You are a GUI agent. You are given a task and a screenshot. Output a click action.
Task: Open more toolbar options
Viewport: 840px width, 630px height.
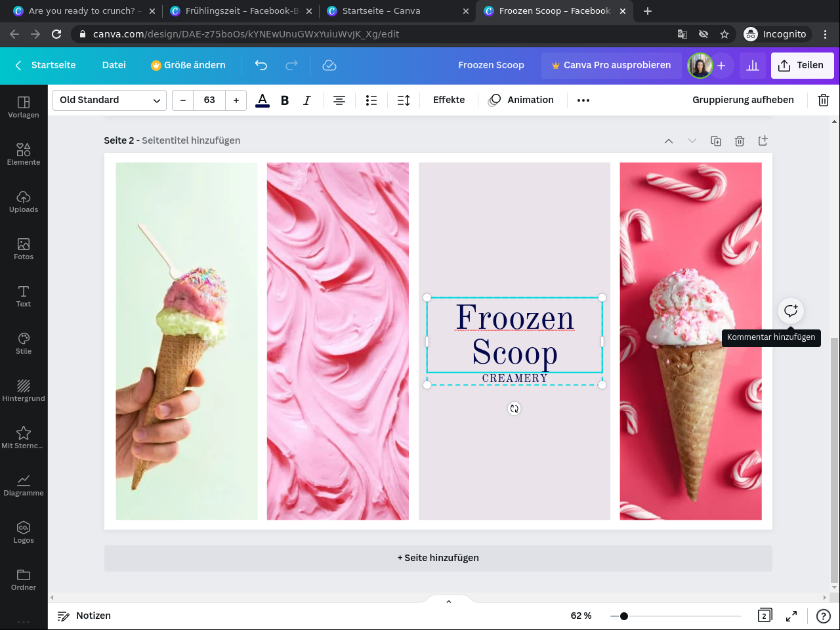point(583,100)
